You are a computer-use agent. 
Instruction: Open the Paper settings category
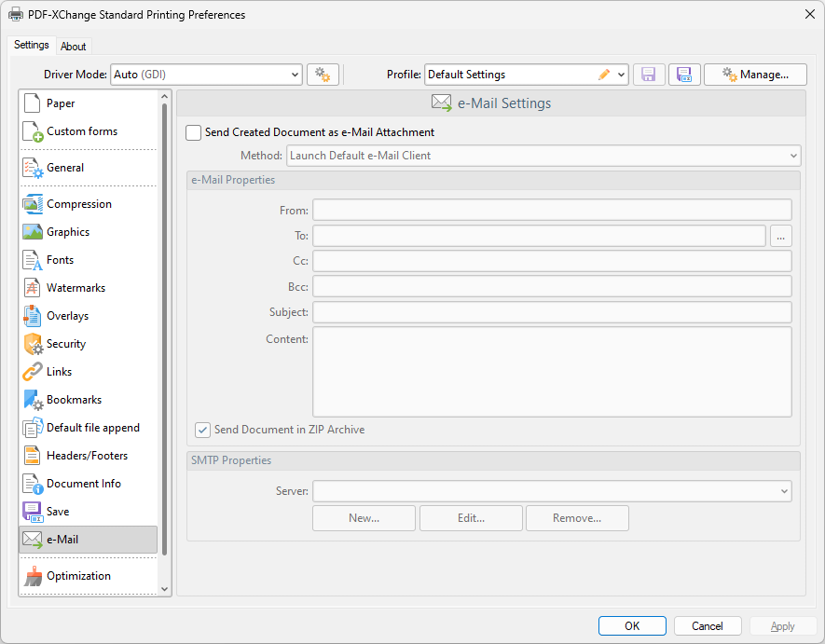coord(88,103)
